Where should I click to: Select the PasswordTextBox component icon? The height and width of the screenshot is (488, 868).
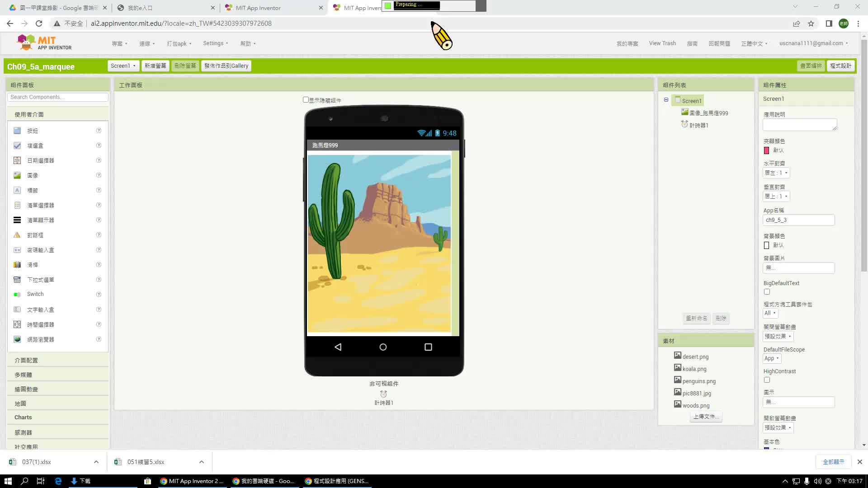pyautogui.click(x=17, y=250)
